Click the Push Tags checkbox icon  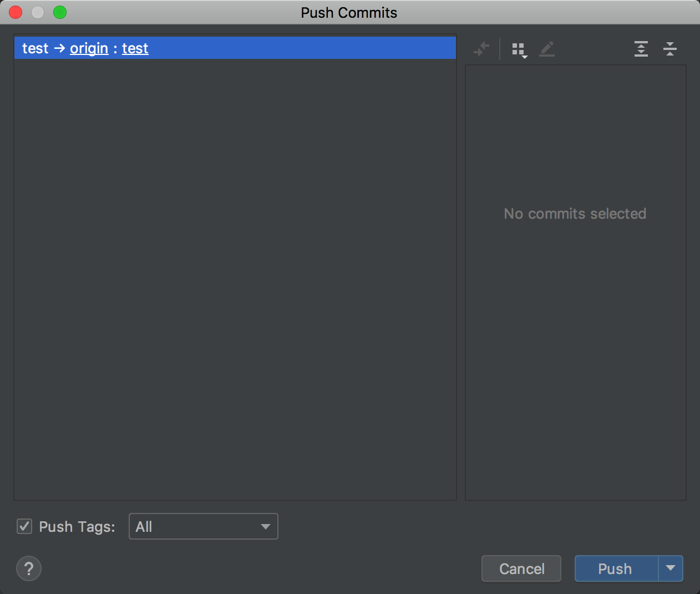(24, 526)
